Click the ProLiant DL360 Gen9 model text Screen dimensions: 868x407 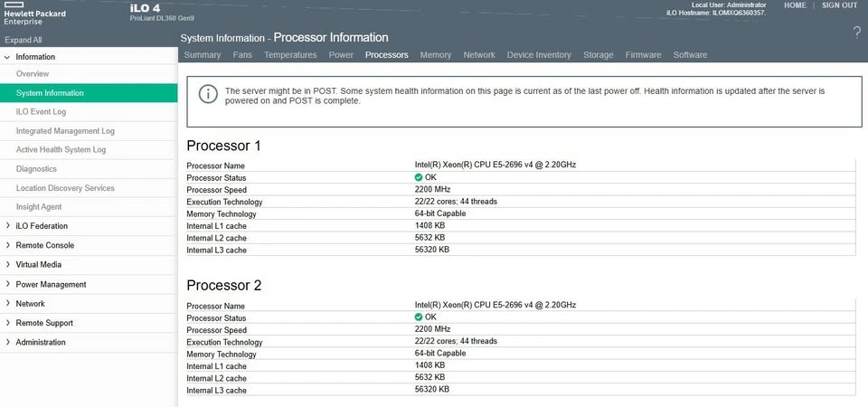pos(162,18)
